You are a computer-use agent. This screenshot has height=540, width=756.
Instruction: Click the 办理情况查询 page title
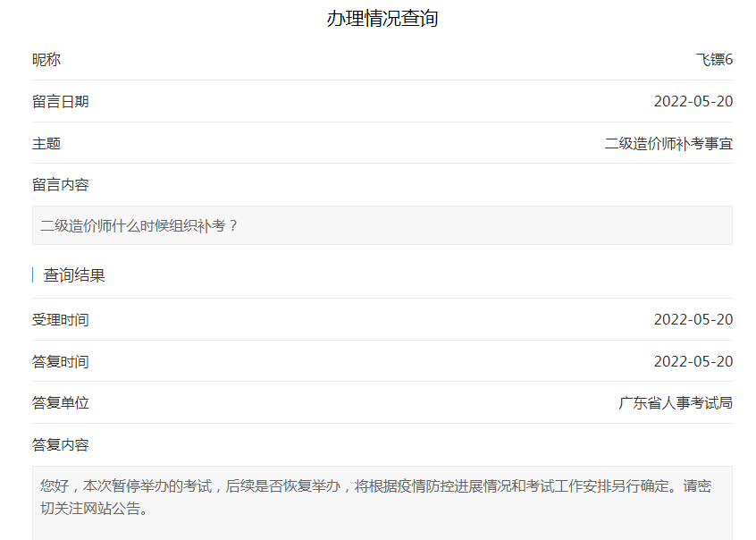[382, 19]
